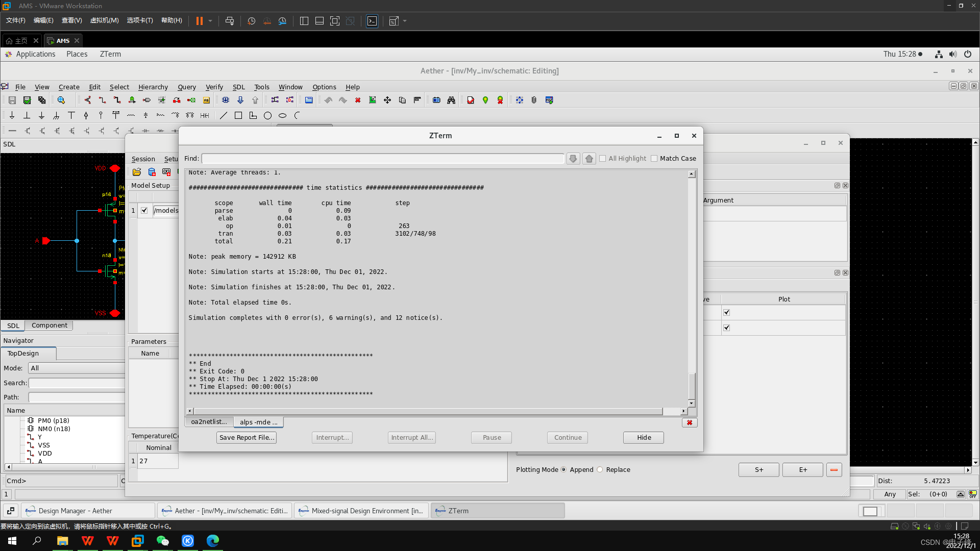Click inside the ZTerm Find field
Screen dimensions: 980x551
(383, 158)
